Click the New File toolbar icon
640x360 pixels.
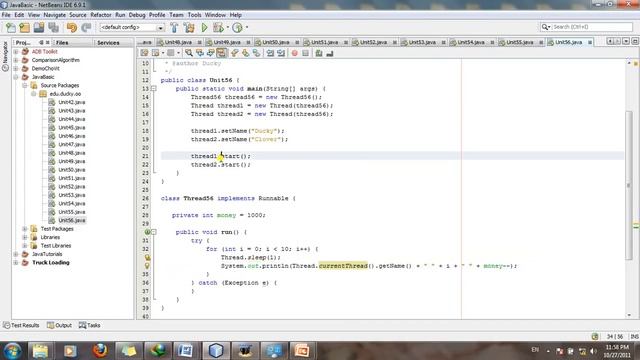(11, 28)
